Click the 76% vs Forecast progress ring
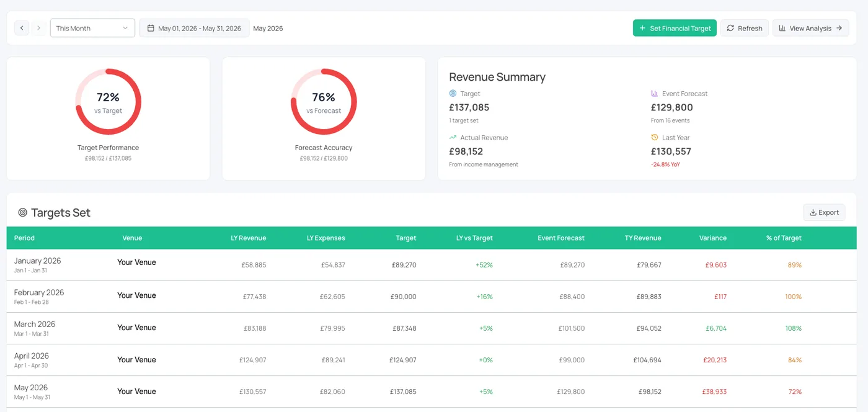Screen dimensions: 868x412 324,102
